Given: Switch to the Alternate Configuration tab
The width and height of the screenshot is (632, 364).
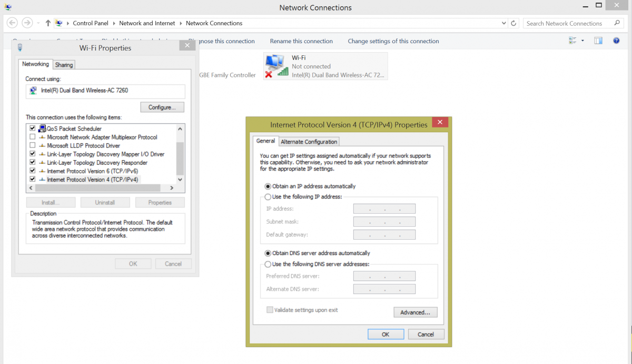Looking at the screenshot, I should pos(309,142).
